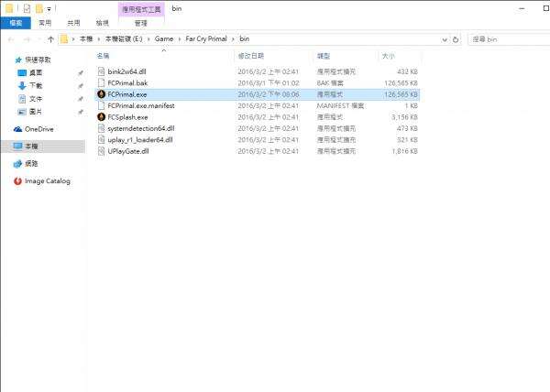
Task: Open Quick Access star icon in sidebar
Action: click(18, 60)
